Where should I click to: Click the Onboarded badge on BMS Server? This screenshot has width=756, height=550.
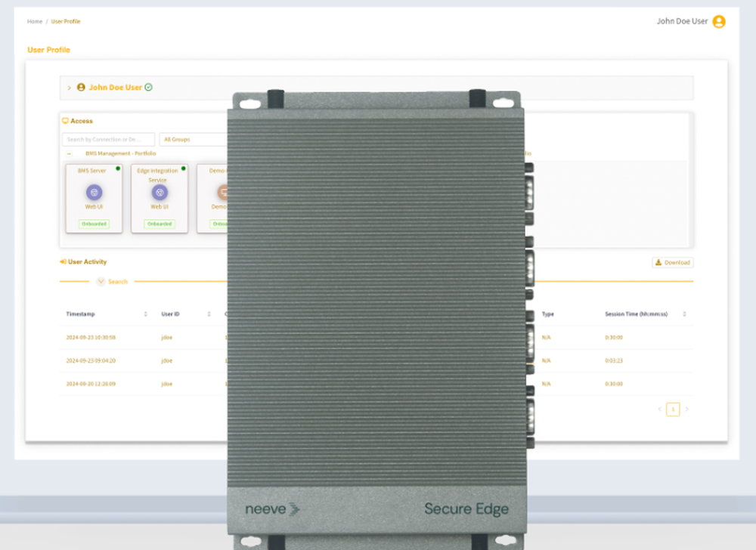[x=94, y=224]
